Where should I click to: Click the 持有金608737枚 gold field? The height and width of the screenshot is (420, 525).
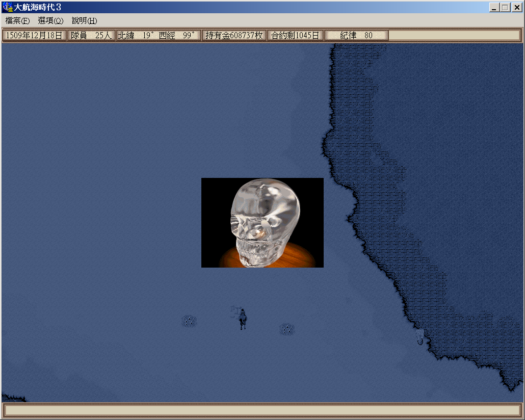(234, 36)
